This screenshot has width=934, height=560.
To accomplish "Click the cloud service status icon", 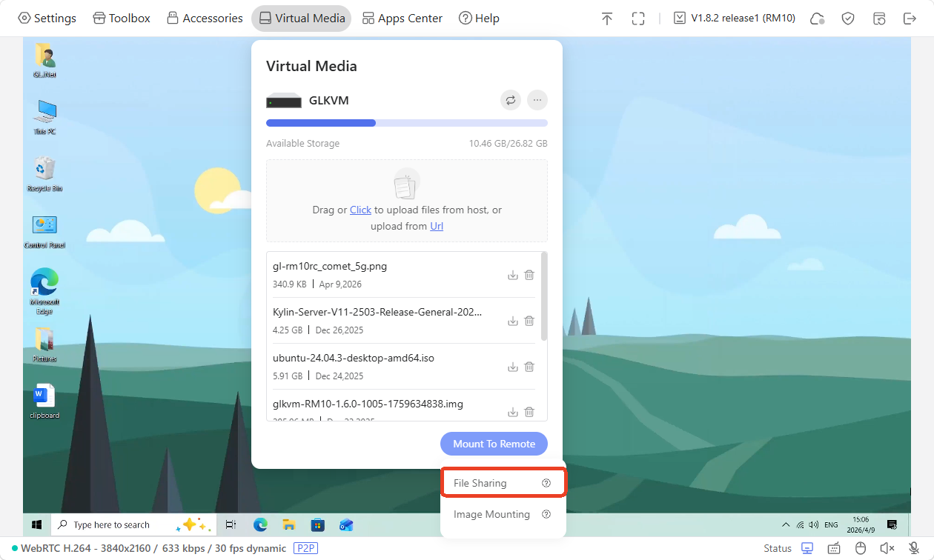I will click(818, 19).
